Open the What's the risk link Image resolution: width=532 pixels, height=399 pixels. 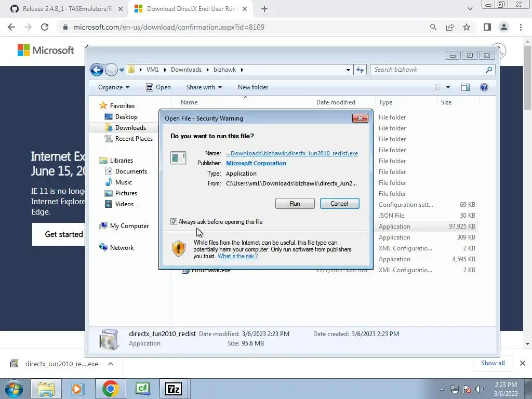click(237, 256)
